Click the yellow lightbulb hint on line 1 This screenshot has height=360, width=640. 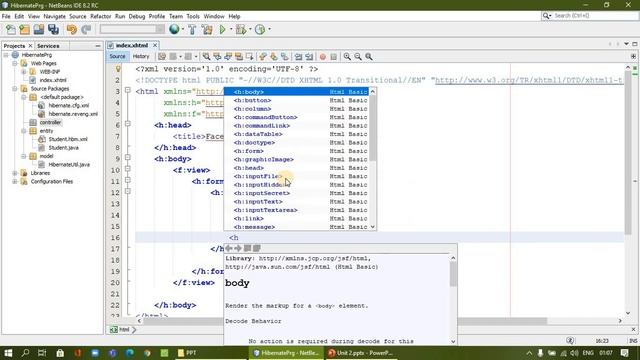click(118, 69)
